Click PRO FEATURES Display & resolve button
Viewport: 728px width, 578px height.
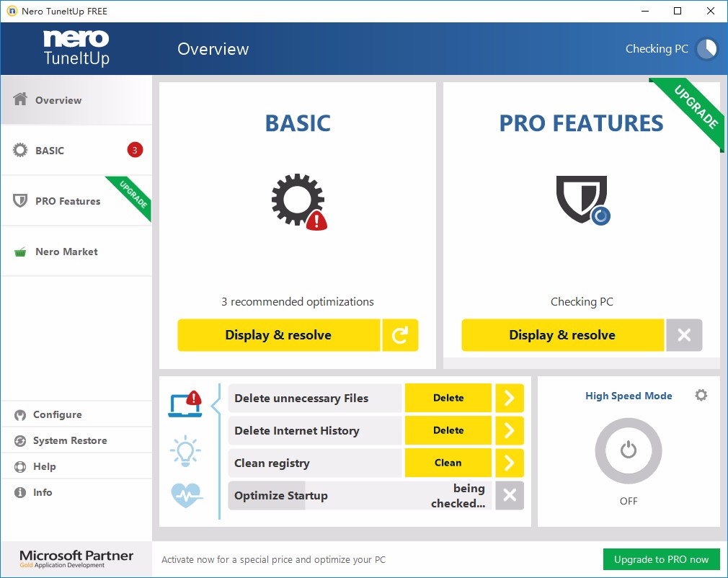coord(562,335)
